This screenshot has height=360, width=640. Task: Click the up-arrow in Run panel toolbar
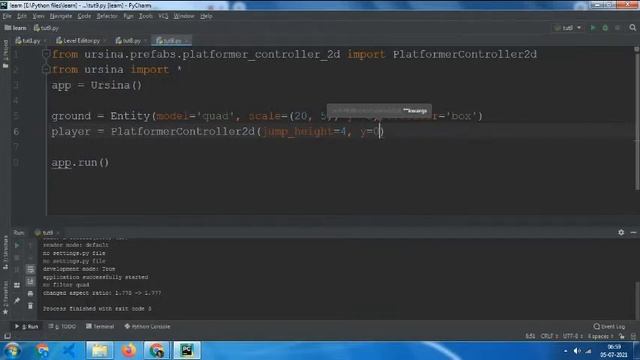pos(30,245)
